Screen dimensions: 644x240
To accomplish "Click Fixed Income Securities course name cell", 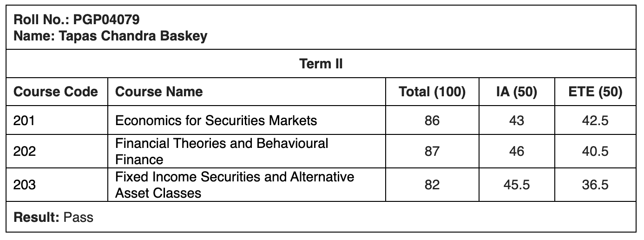I will pyautogui.click(x=235, y=185).
